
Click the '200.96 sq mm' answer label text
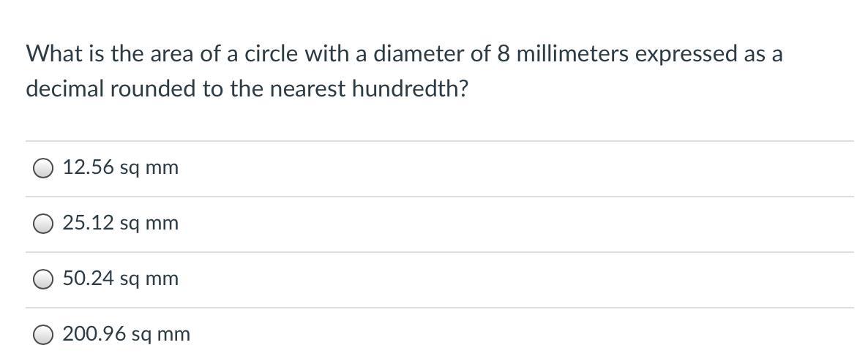[x=126, y=334]
